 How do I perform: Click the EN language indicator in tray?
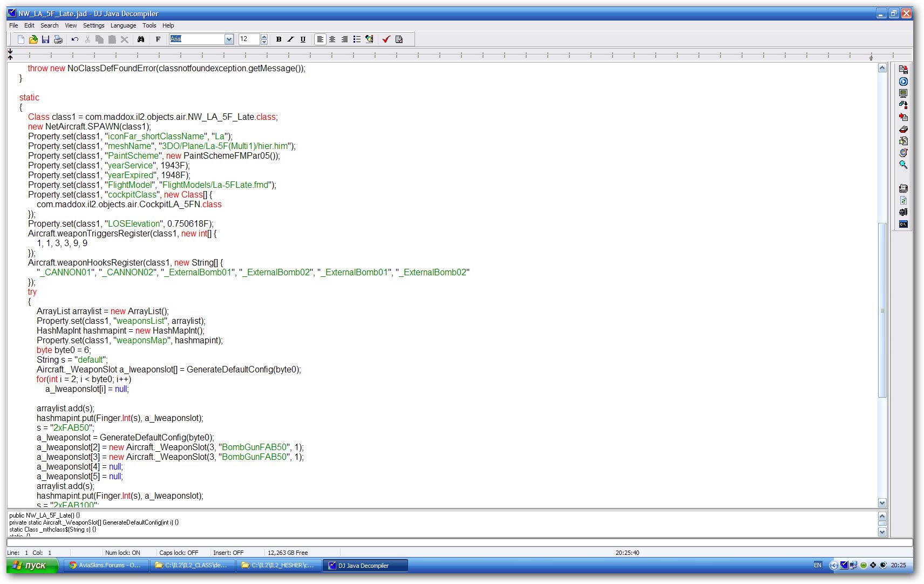pos(817,565)
